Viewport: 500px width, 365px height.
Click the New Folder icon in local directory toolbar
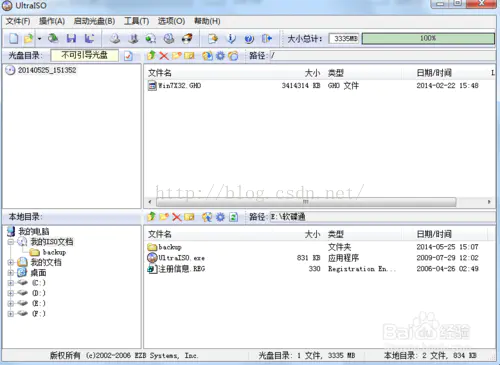tap(164, 217)
